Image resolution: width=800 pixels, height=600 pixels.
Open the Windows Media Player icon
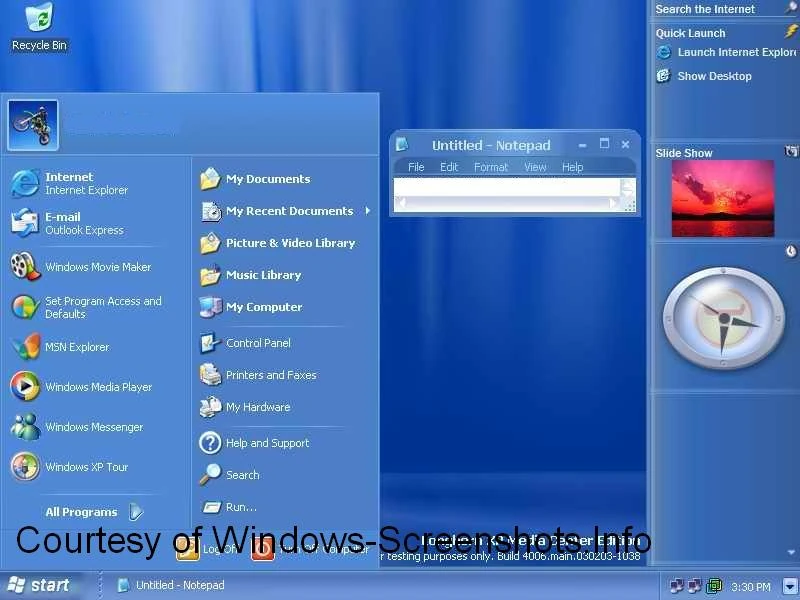point(24,386)
